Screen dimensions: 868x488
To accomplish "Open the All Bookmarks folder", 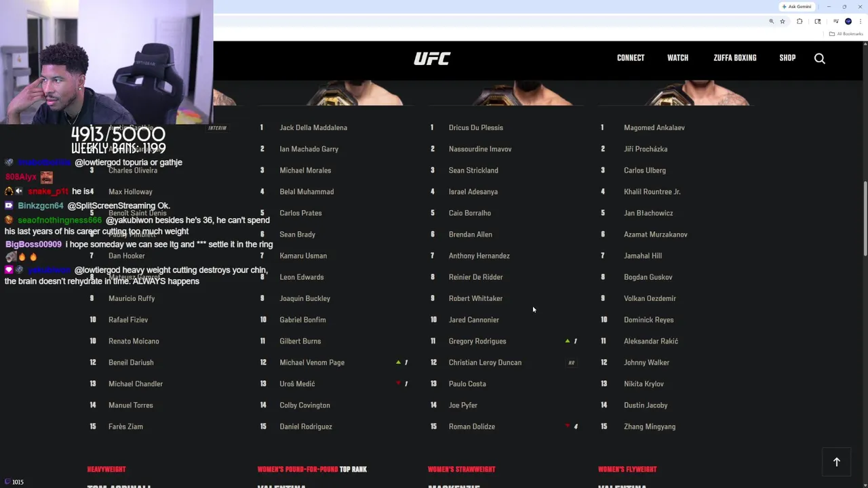I will click(x=846, y=34).
